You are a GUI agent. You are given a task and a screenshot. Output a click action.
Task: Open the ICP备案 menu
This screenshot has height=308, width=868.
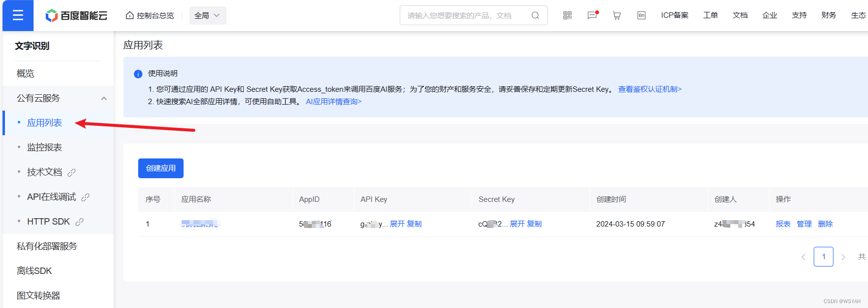point(675,15)
